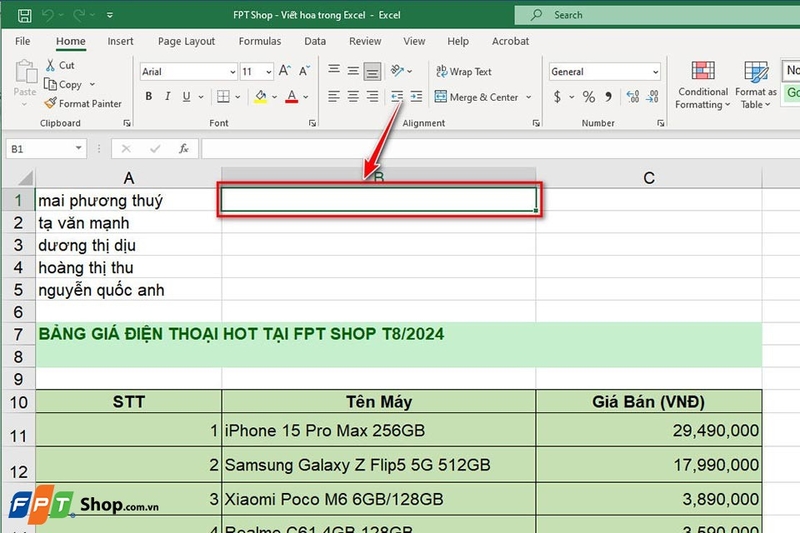This screenshot has height=533, width=800.
Task: Open the Font dialog launcher
Action: click(x=312, y=123)
